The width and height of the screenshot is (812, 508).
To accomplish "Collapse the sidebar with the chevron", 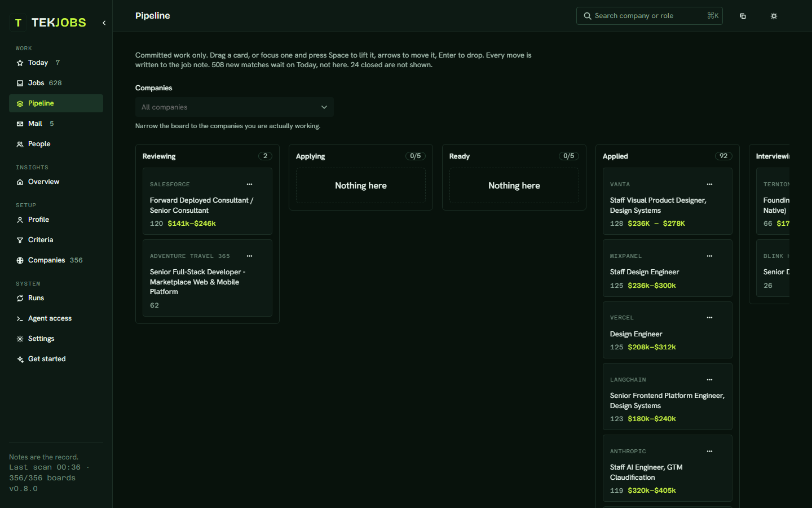I will point(104,23).
